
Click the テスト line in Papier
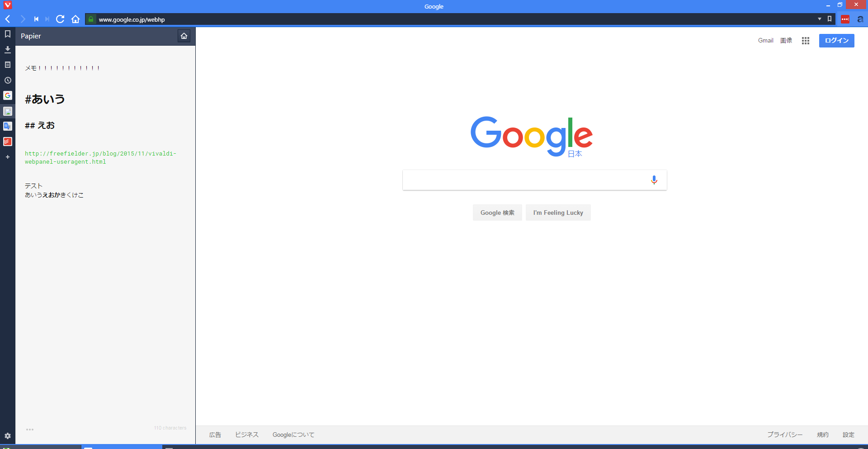33,186
